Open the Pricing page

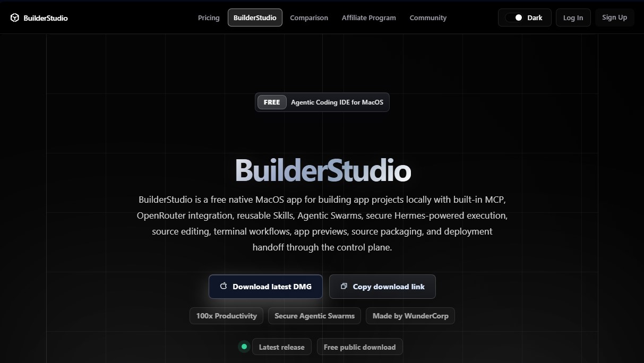tap(209, 18)
